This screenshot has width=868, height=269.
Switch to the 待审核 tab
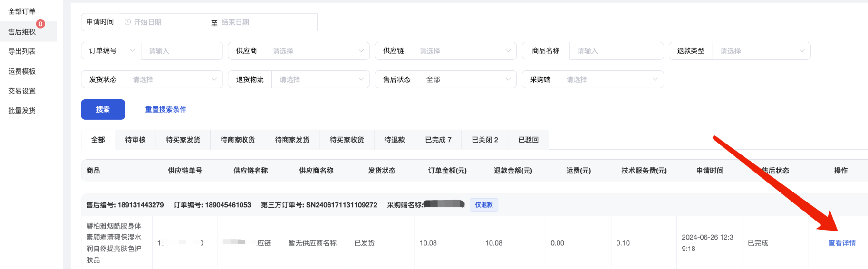[x=135, y=140]
